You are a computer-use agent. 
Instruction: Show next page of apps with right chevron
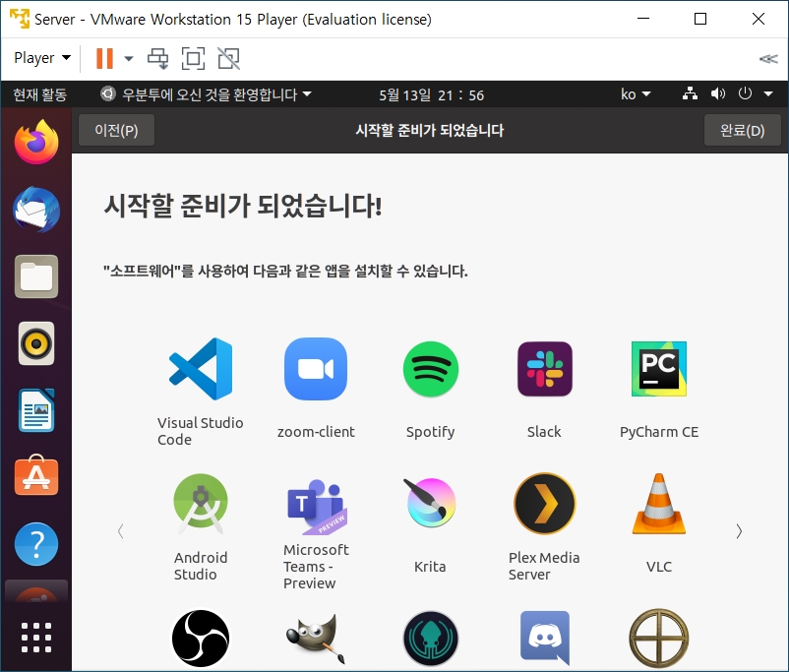pyautogui.click(x=739, y=531)
